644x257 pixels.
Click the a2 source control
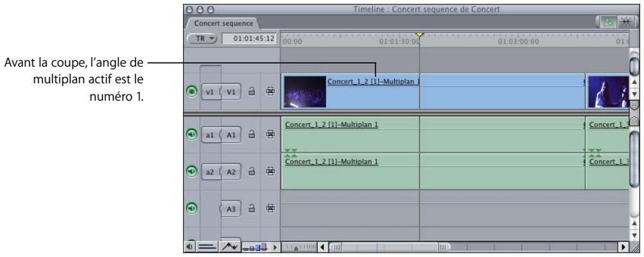[210, 171]
